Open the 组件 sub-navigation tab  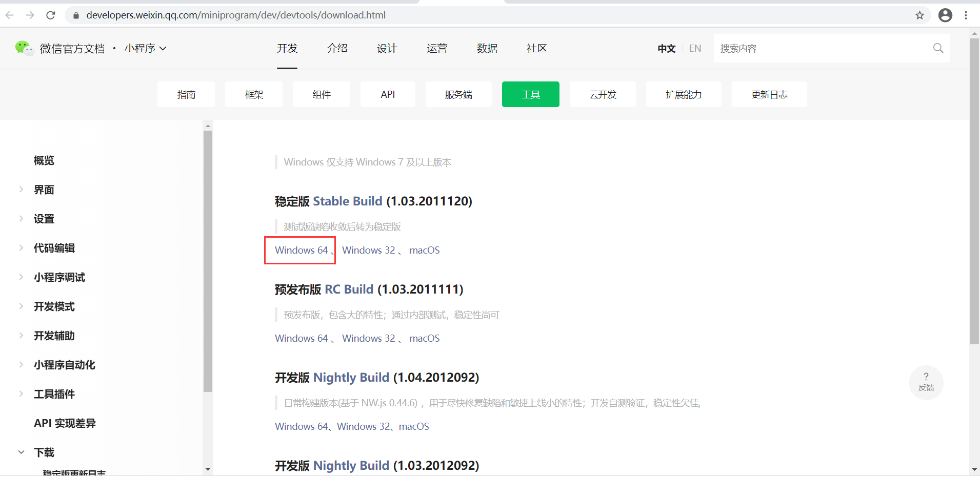pos(322,94)
